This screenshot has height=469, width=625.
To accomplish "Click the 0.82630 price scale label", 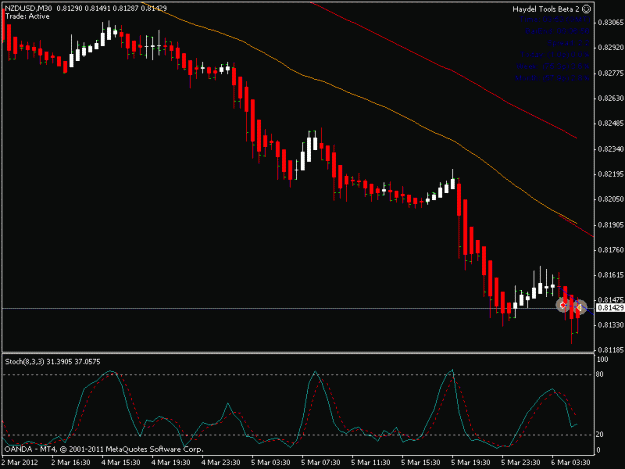I will (610, 98).
